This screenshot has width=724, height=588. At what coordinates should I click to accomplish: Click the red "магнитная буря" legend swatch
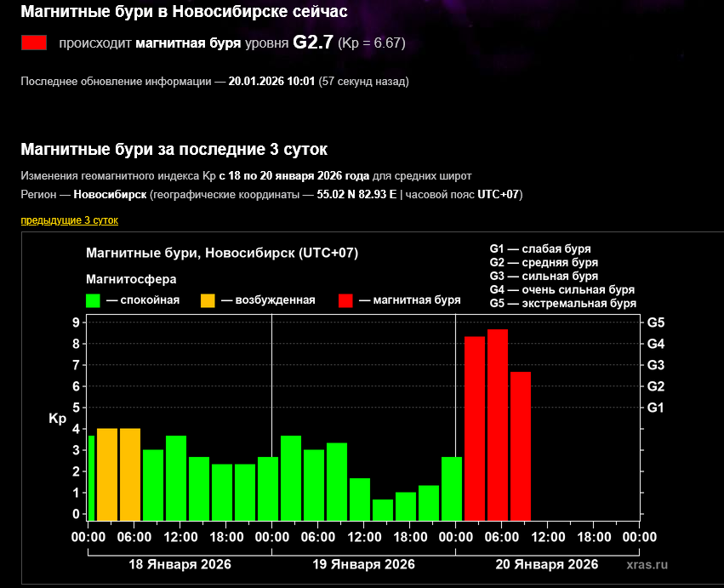pyautogui.click(x=345, y=300)
